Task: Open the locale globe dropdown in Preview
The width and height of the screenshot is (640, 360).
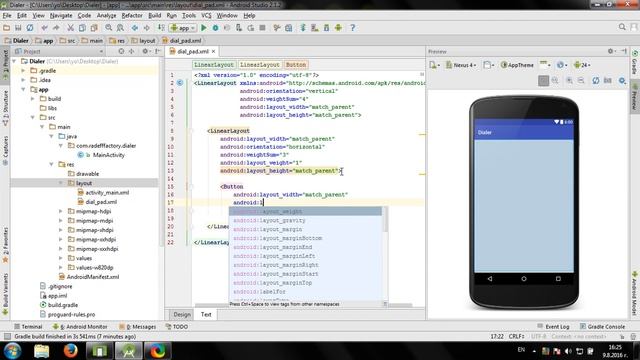Action: 562,65
